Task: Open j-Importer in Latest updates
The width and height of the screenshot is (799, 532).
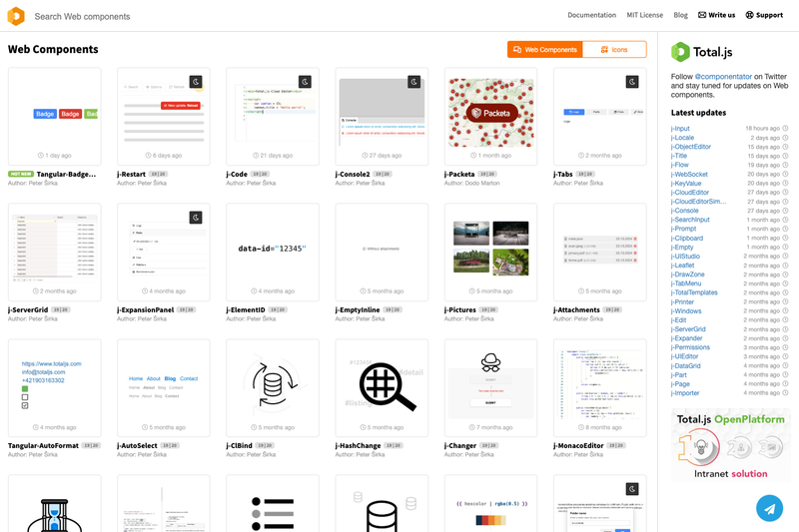Action: point(685,393)
